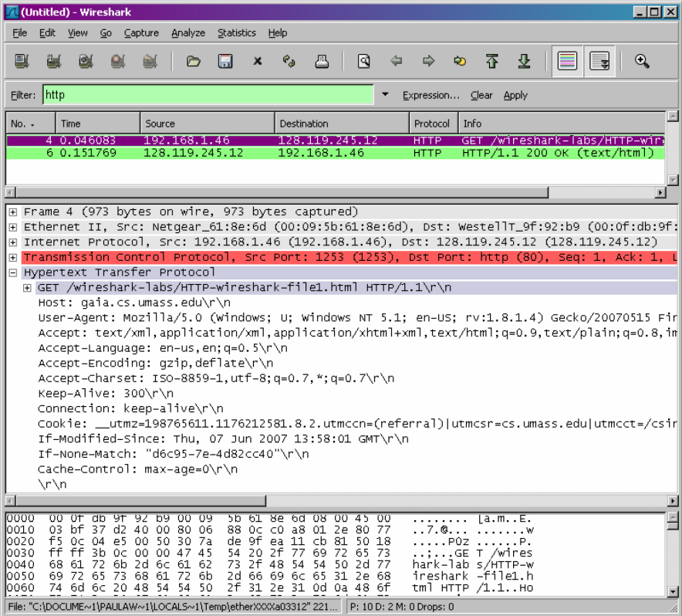This screenshot has height=616, width=682.
Task: Click the Zoom In magnifier icon
Action: pyautogui.click(x=642, y=61)
